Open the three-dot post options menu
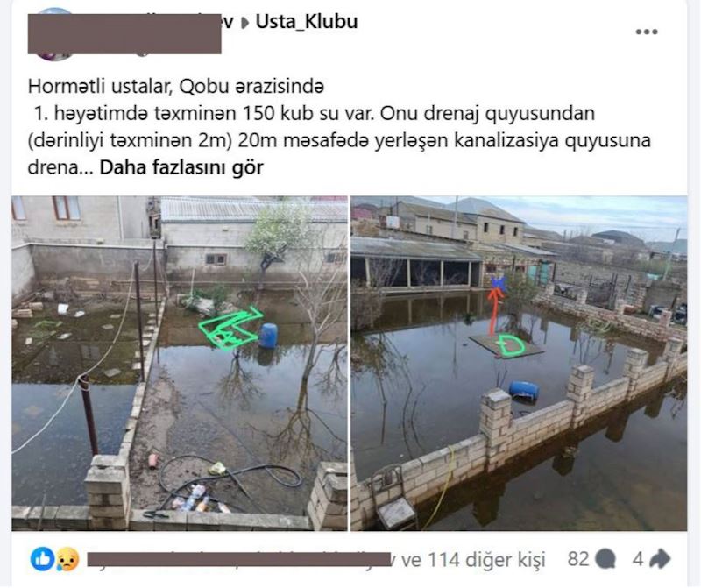 (x=647, y=32)
